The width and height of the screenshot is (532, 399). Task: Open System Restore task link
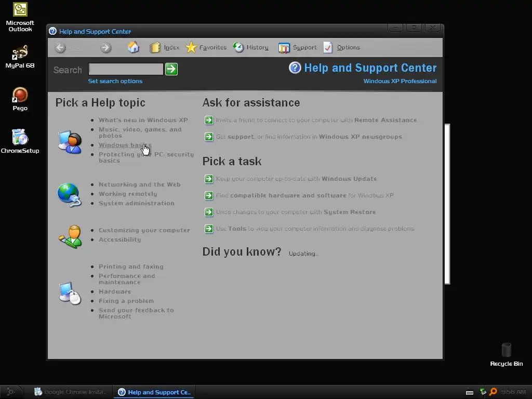click(296, 212)
